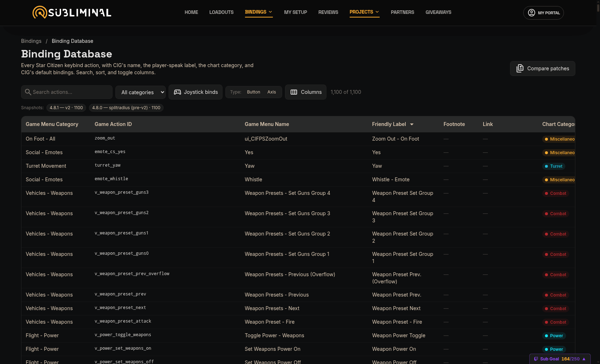Screen dimensions: 600x364
Task: Click the Friendly Label sort arrow
Action: 412,124
